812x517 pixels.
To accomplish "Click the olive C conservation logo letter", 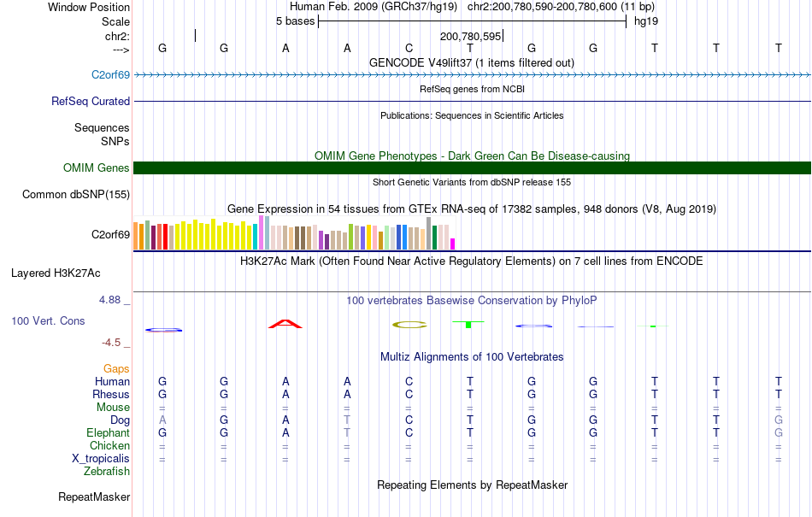I will pos(409,325).
